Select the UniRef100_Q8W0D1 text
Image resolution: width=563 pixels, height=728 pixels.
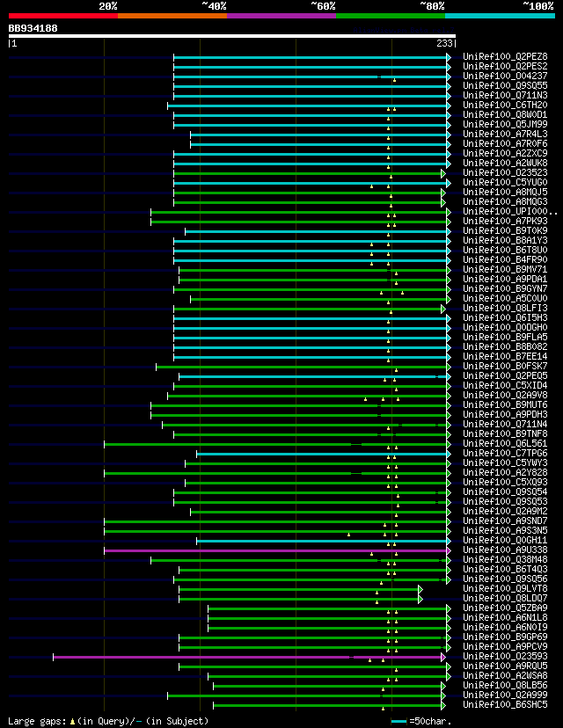tap(505, 115)
